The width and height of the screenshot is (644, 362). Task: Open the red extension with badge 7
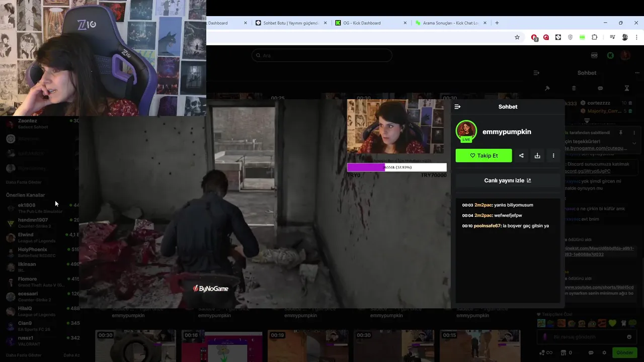534,37
